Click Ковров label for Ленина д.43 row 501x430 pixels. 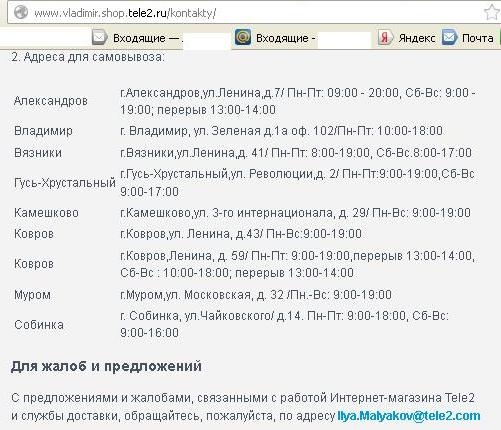34,234
